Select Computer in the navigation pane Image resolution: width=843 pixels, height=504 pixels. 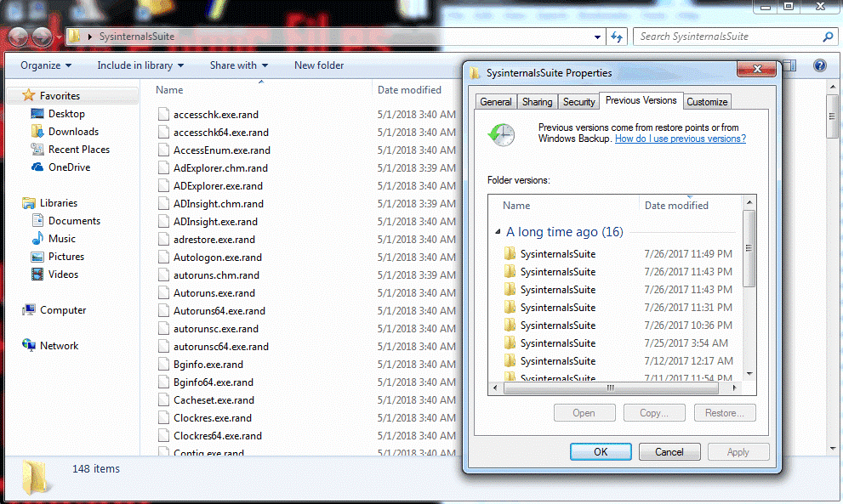pyautogui.click(x=61, y=309)
